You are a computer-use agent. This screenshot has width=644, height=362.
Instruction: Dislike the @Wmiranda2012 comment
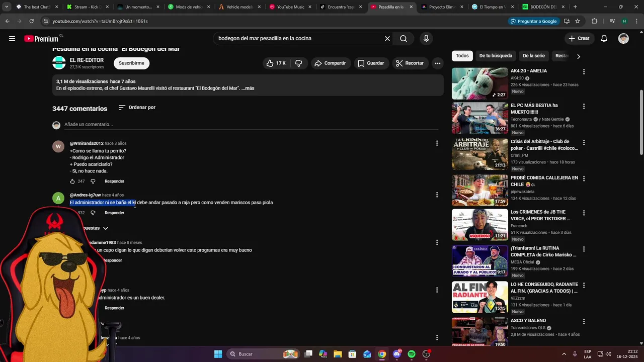93,182
